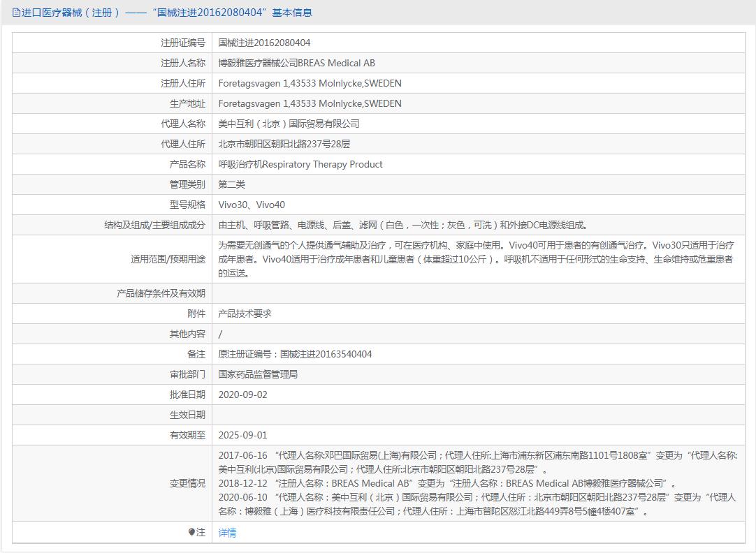Viewport: 756px width, 553px height.
Task: Click the 代理人住所 label
Action: [183, 144]
